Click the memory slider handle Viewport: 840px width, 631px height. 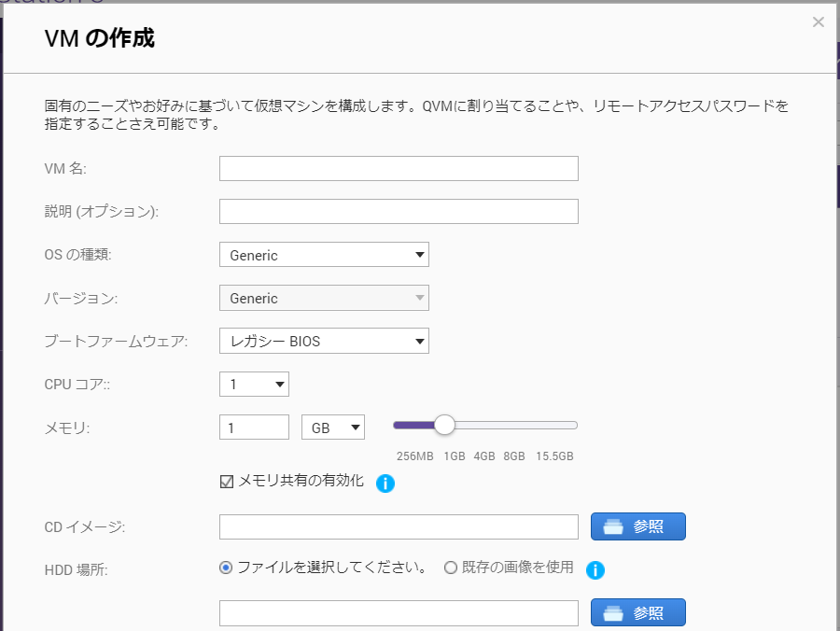click(x=444, y=426)
